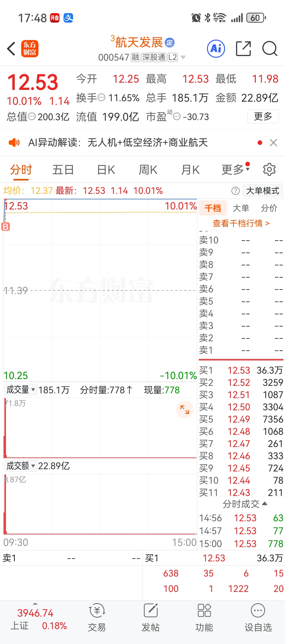The width and height of the screenshot is (285, 644).
Task: Tap the 深股通 tag
Action: pos(154,58)
